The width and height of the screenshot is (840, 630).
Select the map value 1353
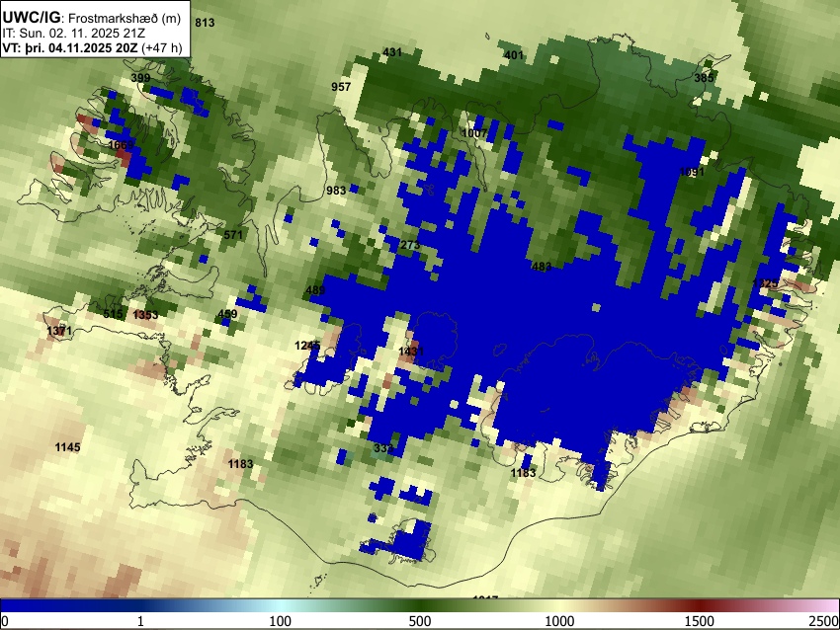[145, 315]
